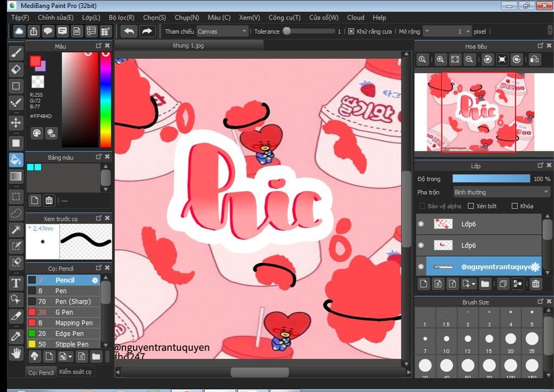Click the Undo arrow button
This screenshot has width=554, height=392.
[129, 31]
